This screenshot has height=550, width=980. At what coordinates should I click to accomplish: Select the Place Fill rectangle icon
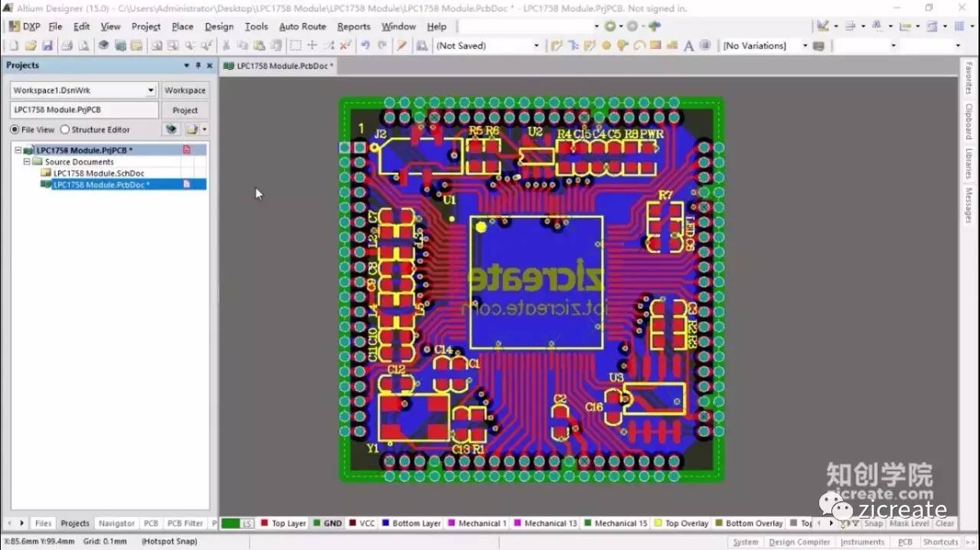tap(655, 46)
